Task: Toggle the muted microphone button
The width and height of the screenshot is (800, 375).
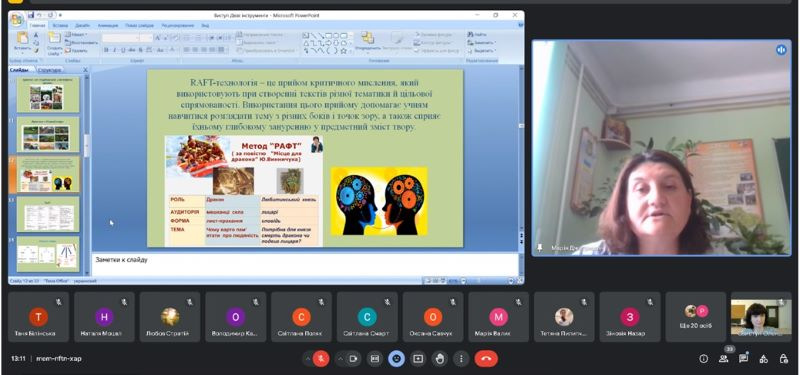Action: click(321, 359)
